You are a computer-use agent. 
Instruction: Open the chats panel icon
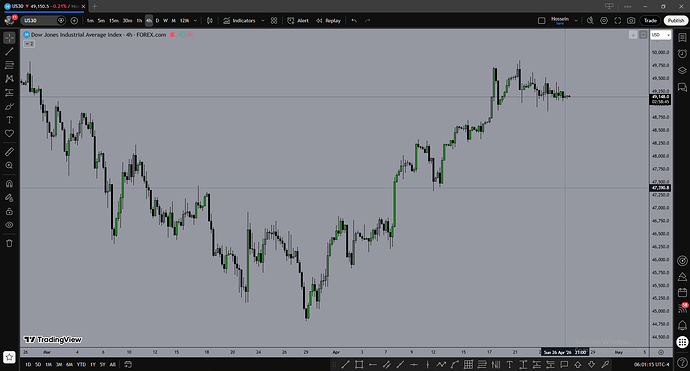[x=682, y=87]
